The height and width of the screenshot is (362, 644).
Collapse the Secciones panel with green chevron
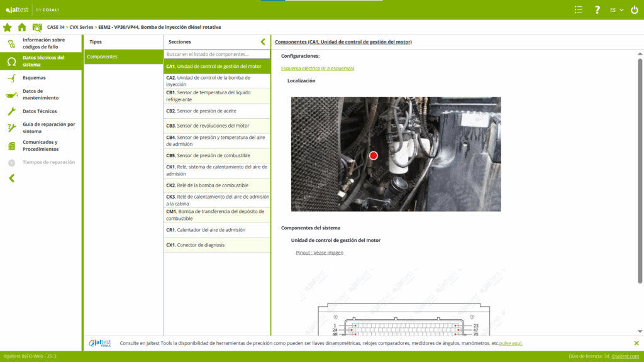tap(263, 41)
